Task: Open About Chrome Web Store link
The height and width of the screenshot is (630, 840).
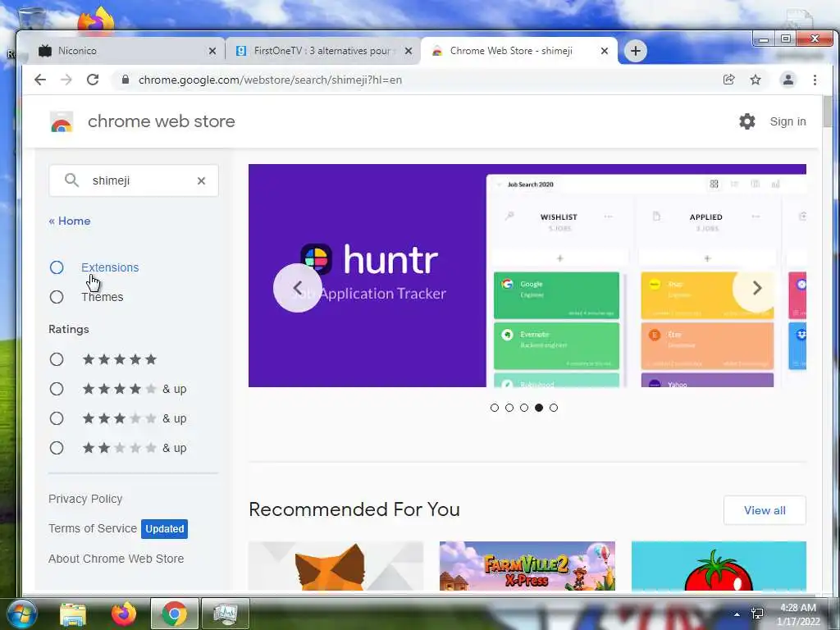Action: (x=116, y=558)
